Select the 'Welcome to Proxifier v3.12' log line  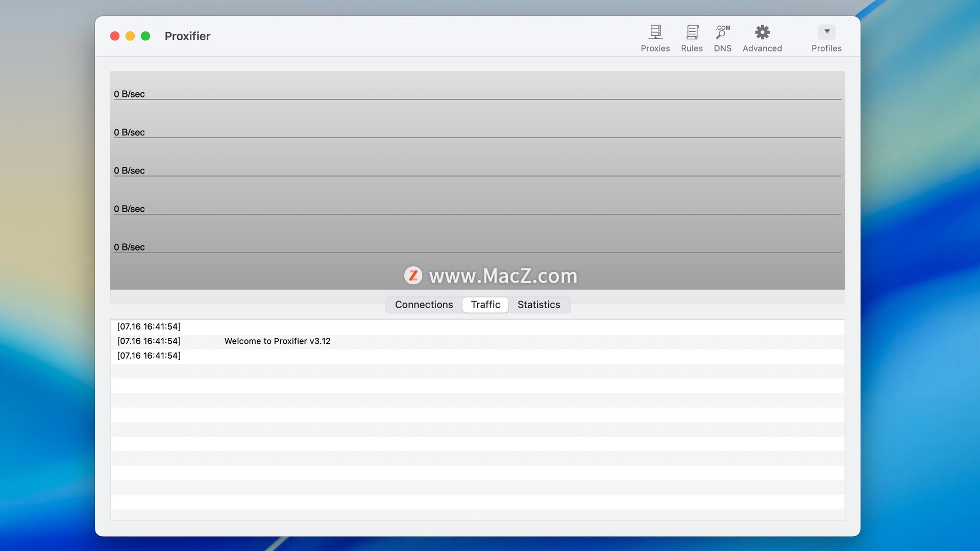point(477,341)
